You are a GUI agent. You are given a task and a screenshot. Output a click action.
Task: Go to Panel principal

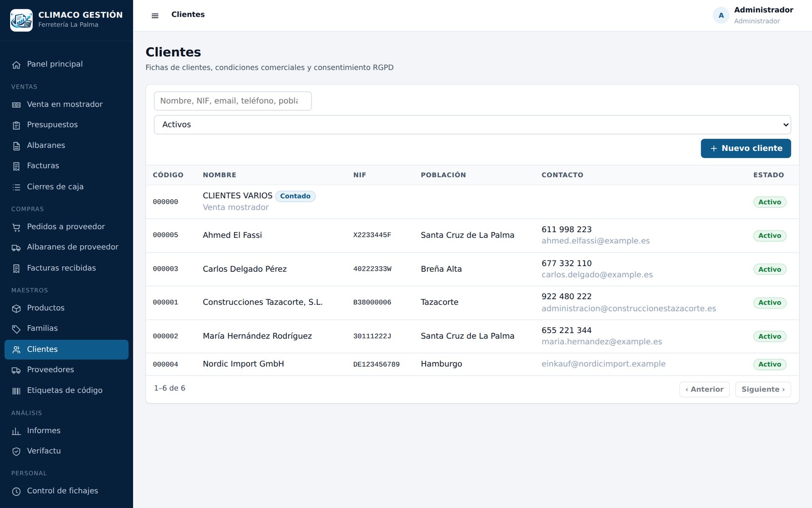(x=66, y=64)
